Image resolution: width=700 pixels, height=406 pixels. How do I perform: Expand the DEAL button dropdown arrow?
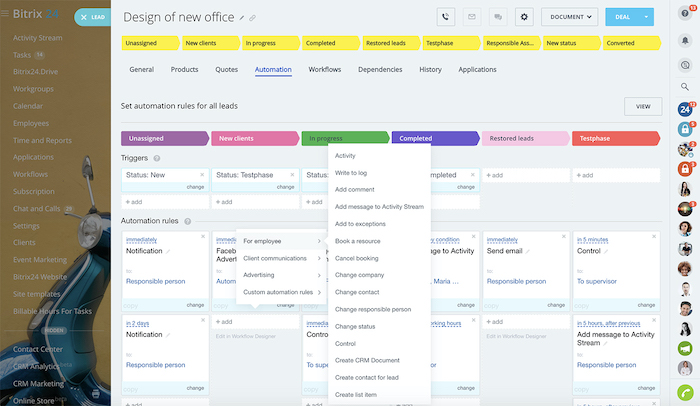pyautogui.click(x=646, y=17)
